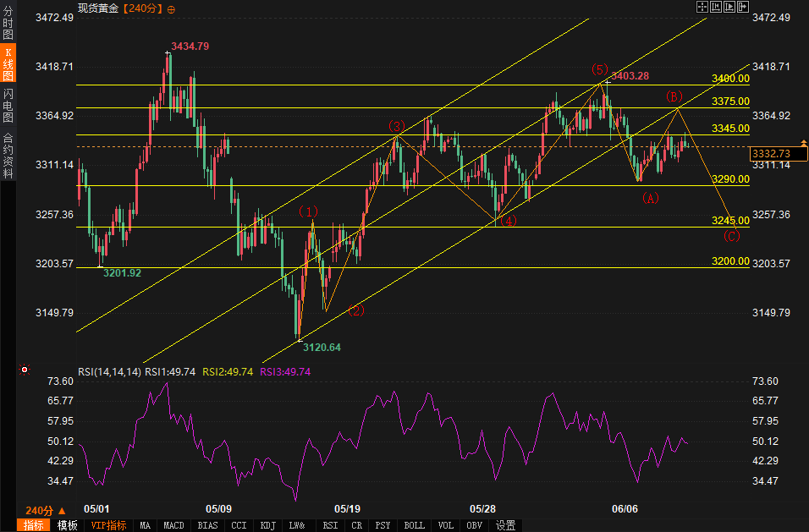The image size is (809, 532).
Task: Click wave label (B) annotation
Action: click(674, 96)
